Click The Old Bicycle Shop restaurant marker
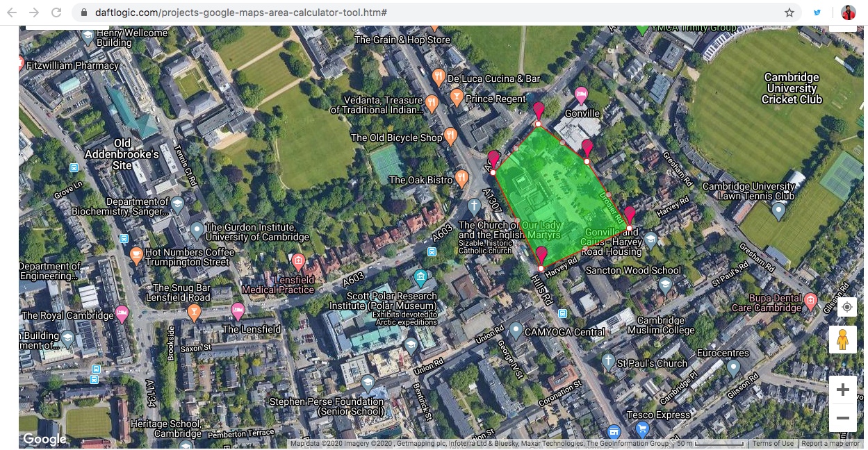Viewport: 868px width, 450px height. 450,135
